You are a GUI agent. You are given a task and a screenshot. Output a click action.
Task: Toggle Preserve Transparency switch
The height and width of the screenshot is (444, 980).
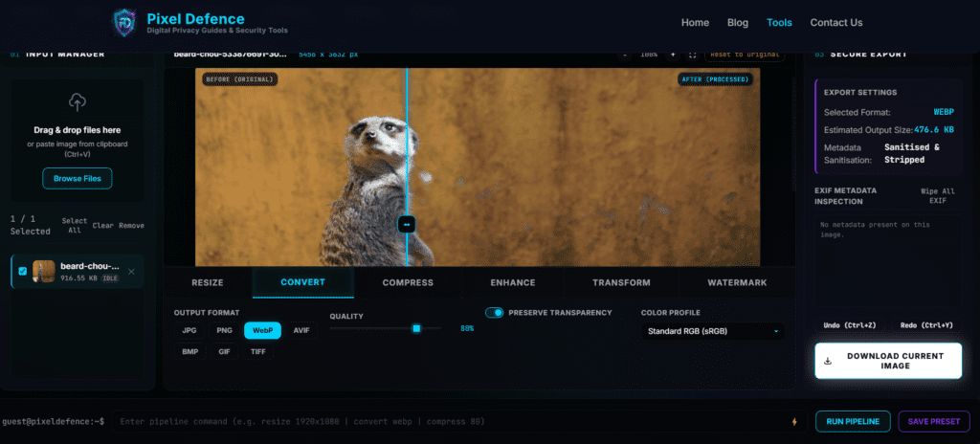tap(495, 313)
